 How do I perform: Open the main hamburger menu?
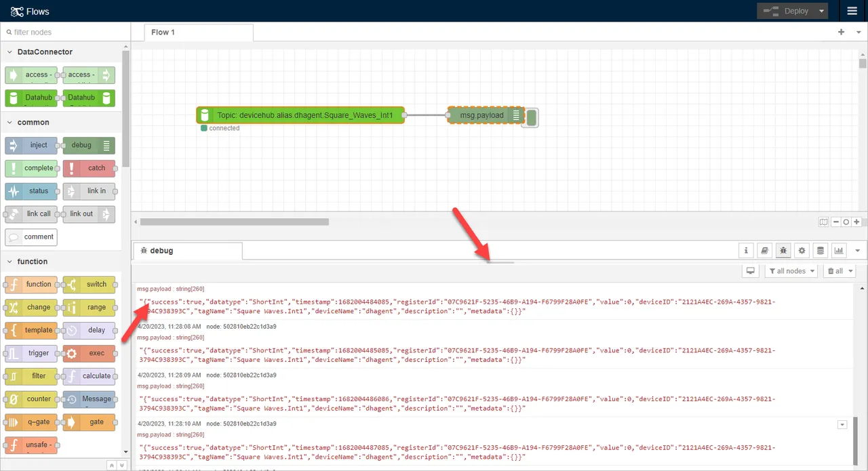[x=852, y=11]
